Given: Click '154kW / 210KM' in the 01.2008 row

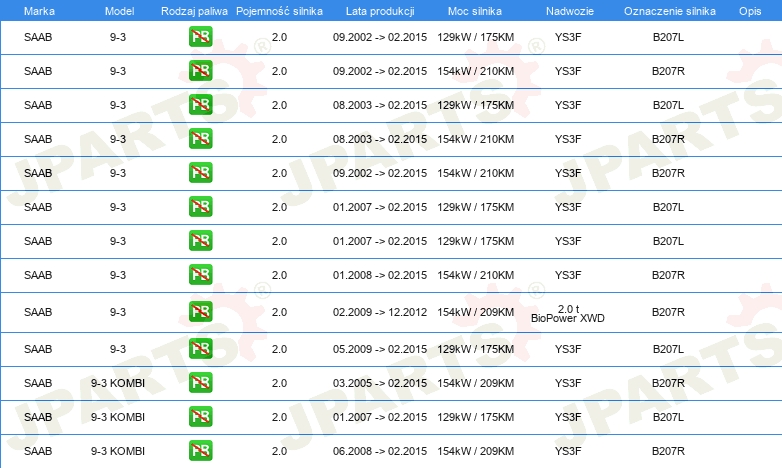Looking at the screenshot, I should click(x=475, y=275).
